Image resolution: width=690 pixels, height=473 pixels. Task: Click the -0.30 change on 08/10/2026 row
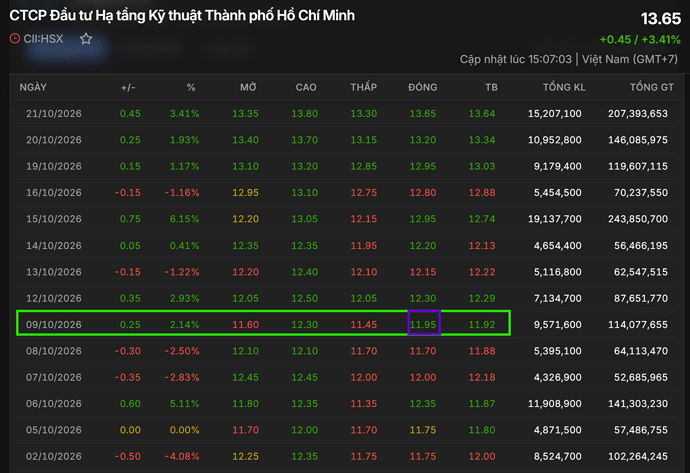[128, 351]
